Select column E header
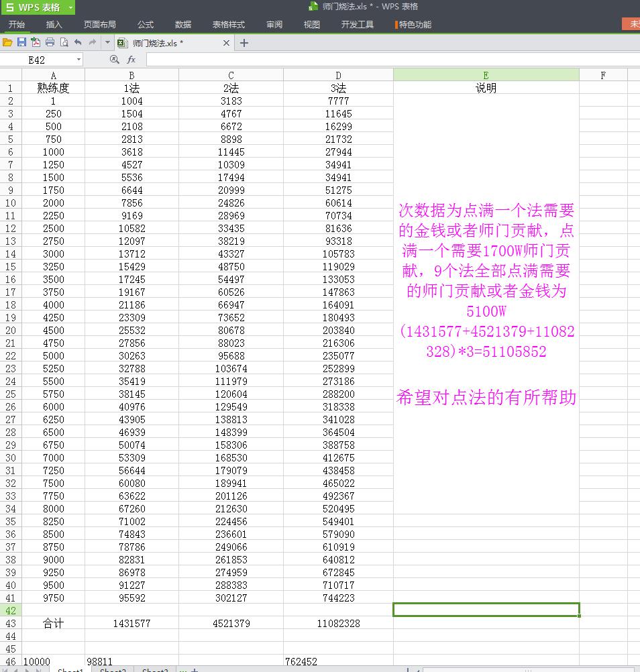640x672 pixels. (486, 75)
